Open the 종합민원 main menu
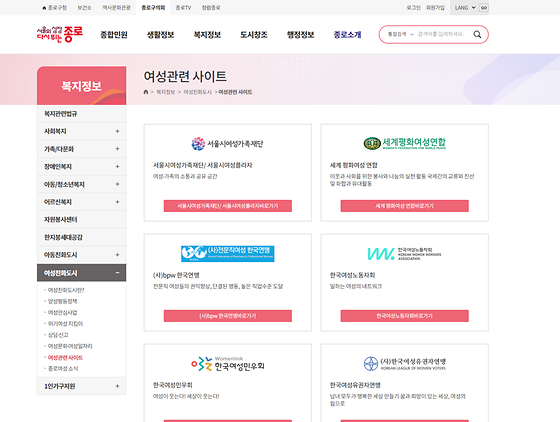560x422 pixels. 114,35
